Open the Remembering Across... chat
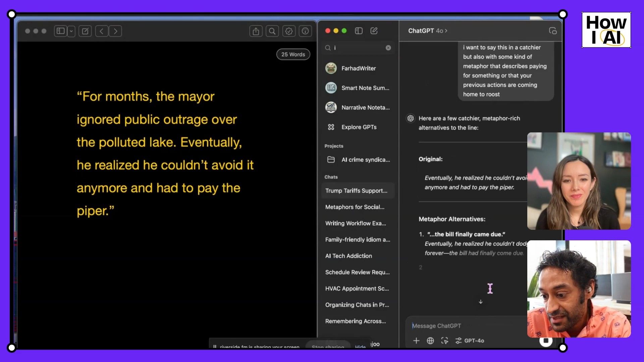This screenshot has width=644, height=362. tap(358, 321)
